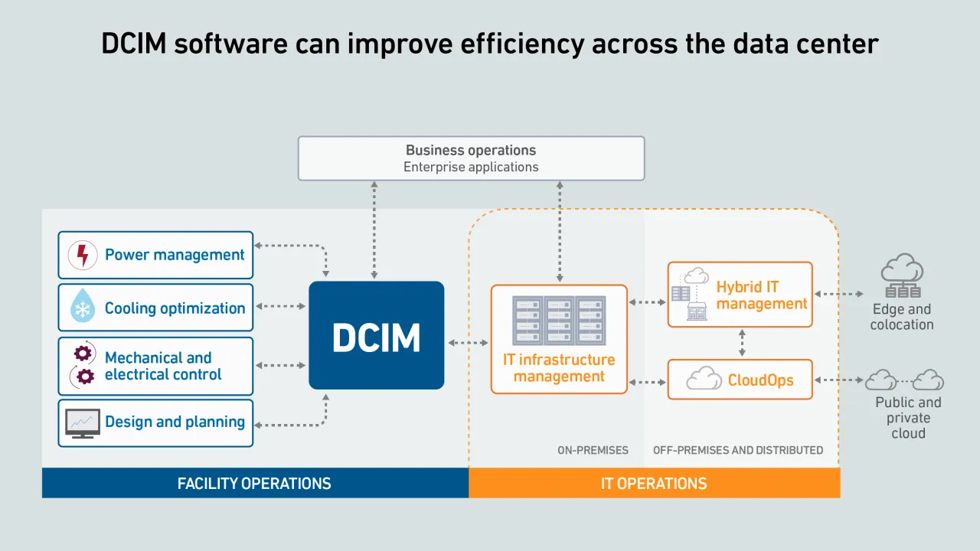Select the OFF-PREMISES AND DISTRIBUTED label

[x=737, y=450]
